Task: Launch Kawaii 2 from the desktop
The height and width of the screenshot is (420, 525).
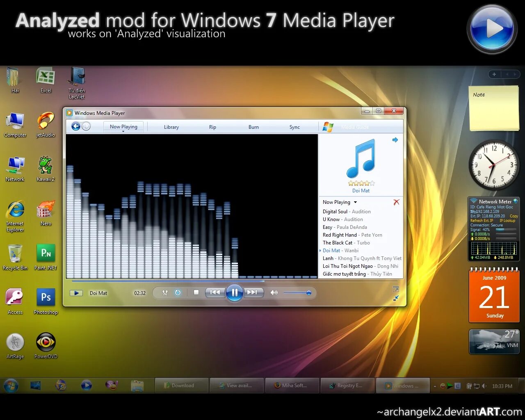Action: point(46,169)
